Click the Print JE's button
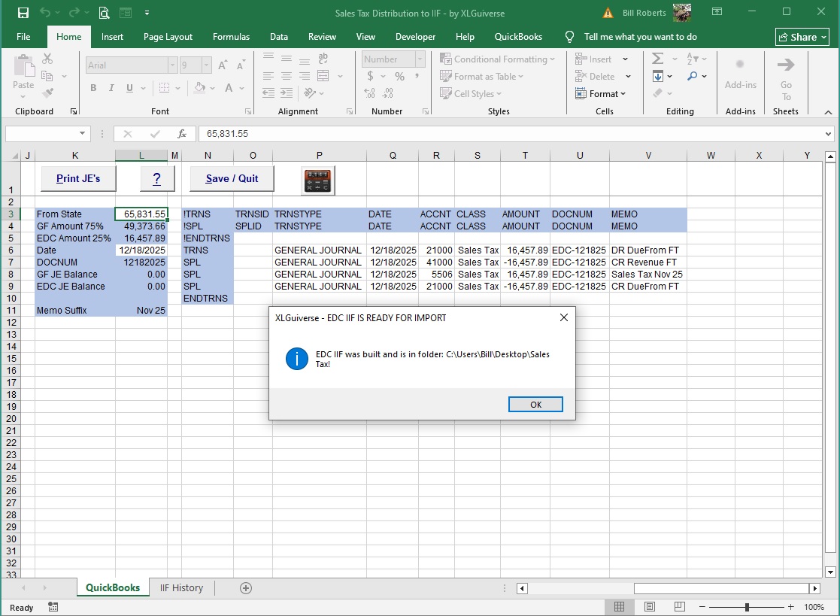 click(x=78, y=179)
